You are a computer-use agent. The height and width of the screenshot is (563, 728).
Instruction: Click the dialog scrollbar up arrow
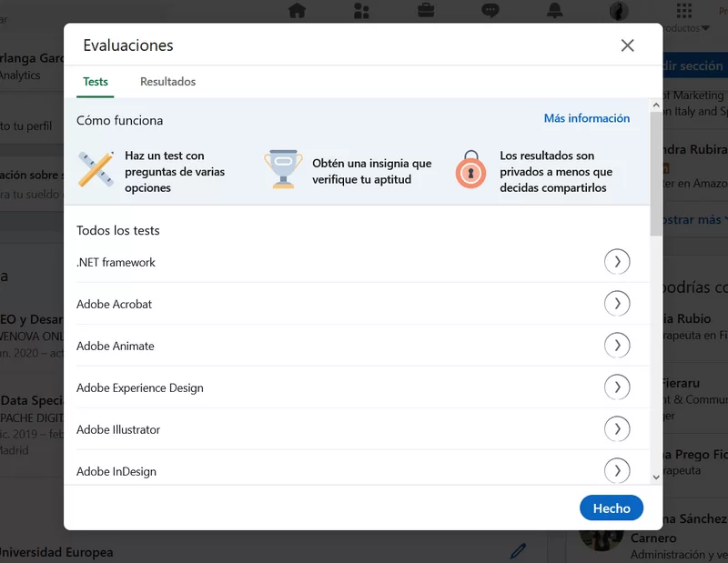tap(655, 106)
